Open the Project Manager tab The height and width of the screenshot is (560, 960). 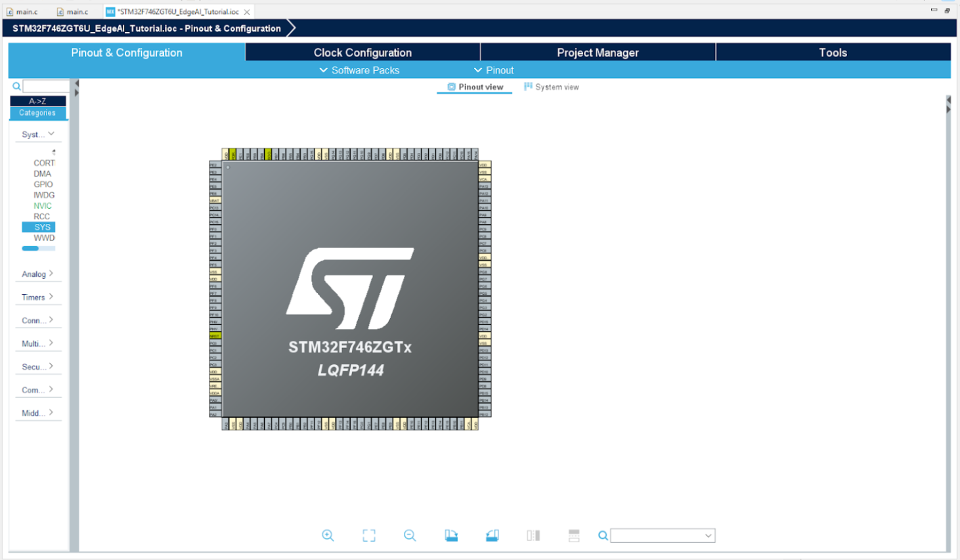click(598, 53)
